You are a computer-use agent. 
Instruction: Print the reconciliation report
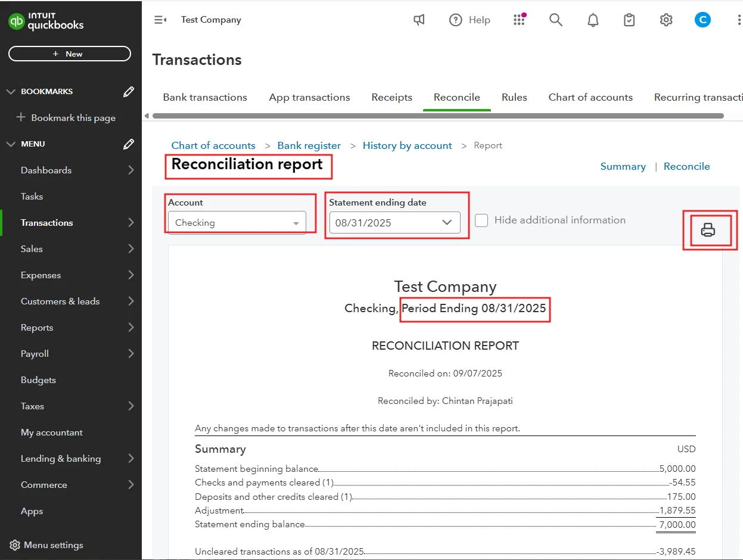click(707, 230)
